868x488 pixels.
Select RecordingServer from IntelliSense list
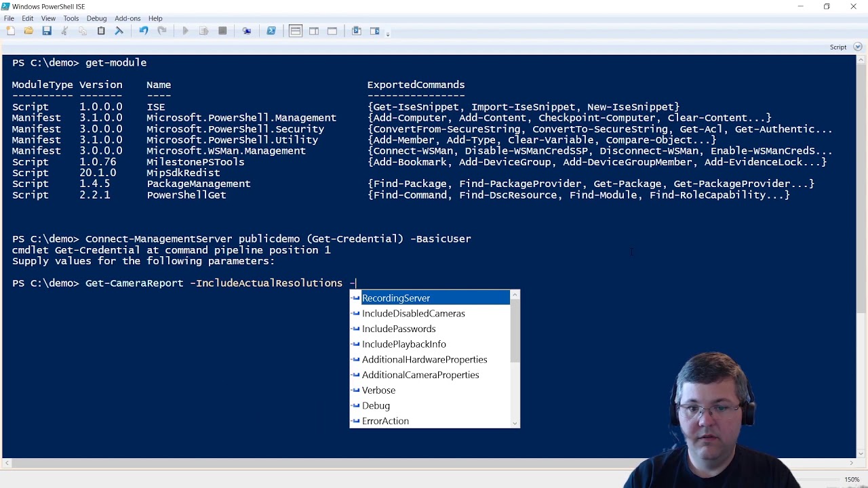[430, 298]
